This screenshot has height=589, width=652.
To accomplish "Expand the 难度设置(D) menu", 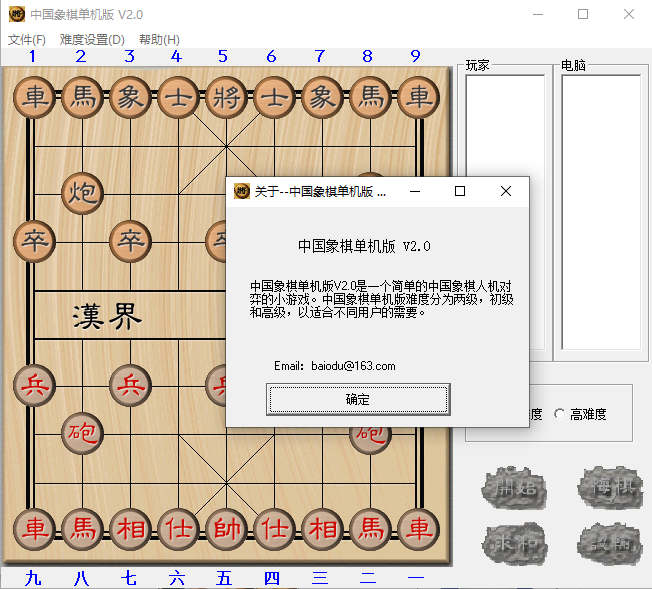I will 92,40.
